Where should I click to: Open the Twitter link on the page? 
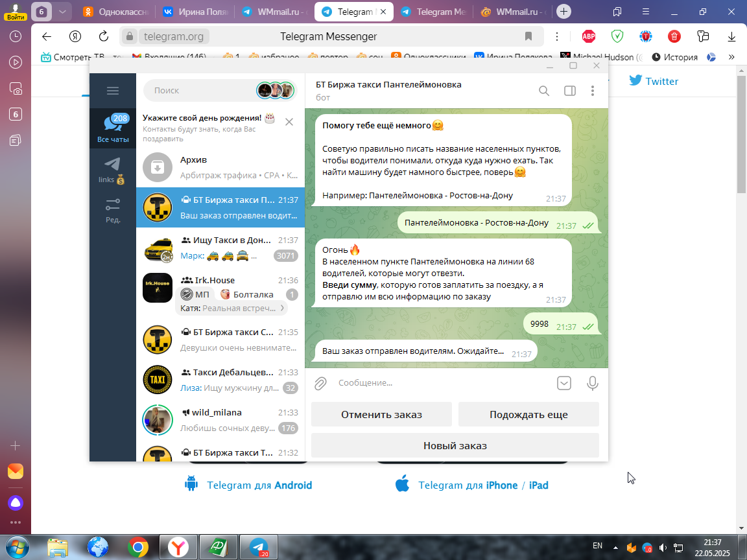[653, 81]
